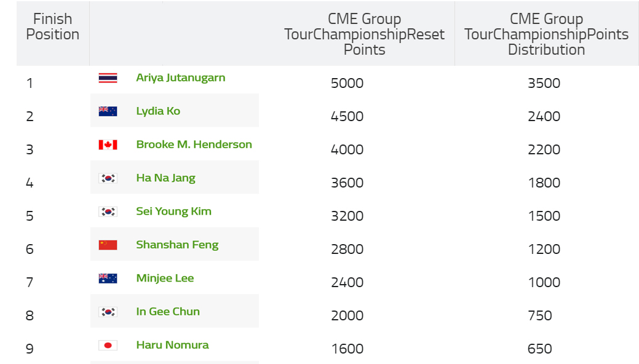This screenshot has height=364, width=639.
Task: Open Shanshan Feng's player page
Action: (x=177, y=245)
